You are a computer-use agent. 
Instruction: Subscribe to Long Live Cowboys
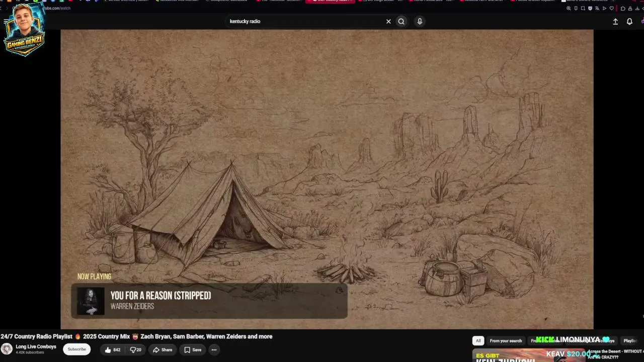[77, 349]
